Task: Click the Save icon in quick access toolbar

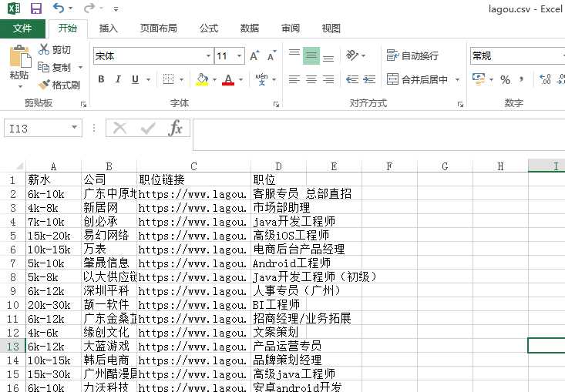Action: (x=36, y=8)
